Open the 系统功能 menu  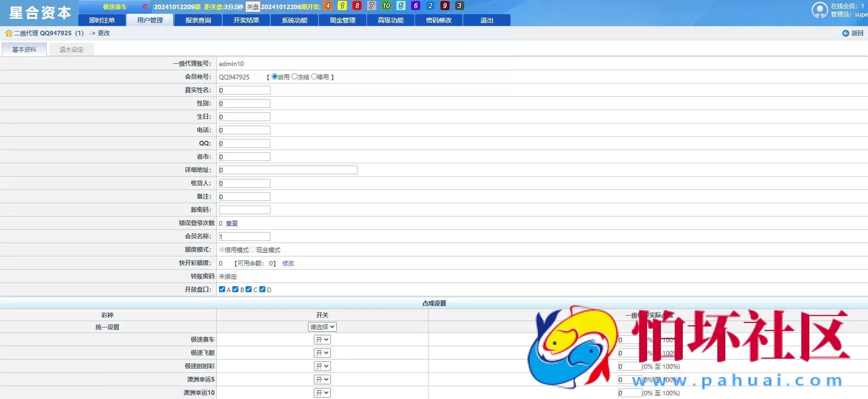coord(295,20)
